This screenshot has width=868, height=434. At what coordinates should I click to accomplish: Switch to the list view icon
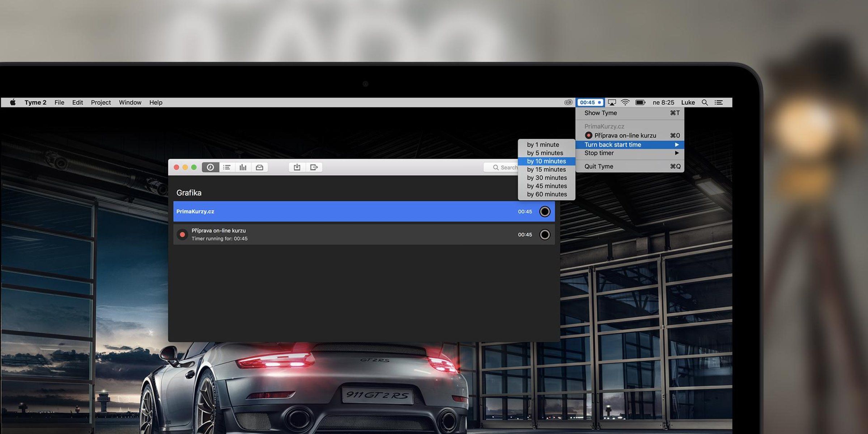point(227,167)
